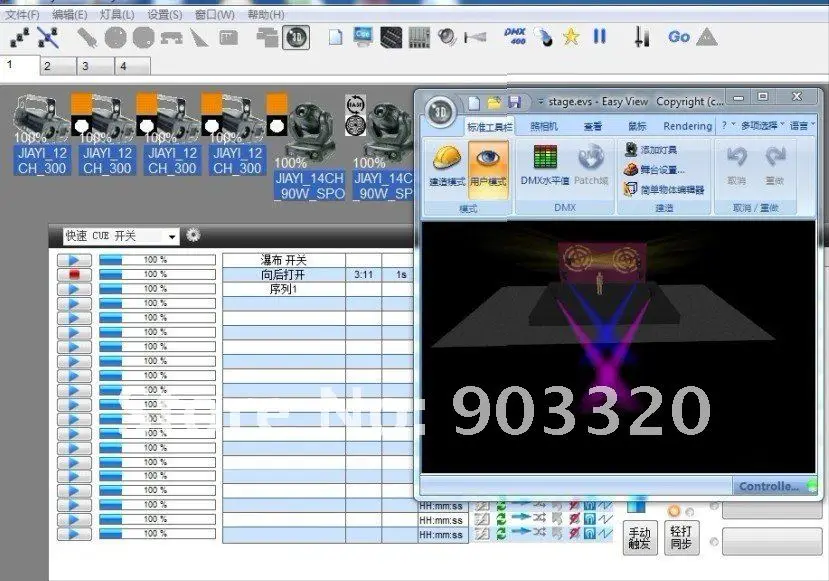Viewport: 829px width, 581px height.
Task: Click the Controlle... button in Easy View
Action: 772,485
